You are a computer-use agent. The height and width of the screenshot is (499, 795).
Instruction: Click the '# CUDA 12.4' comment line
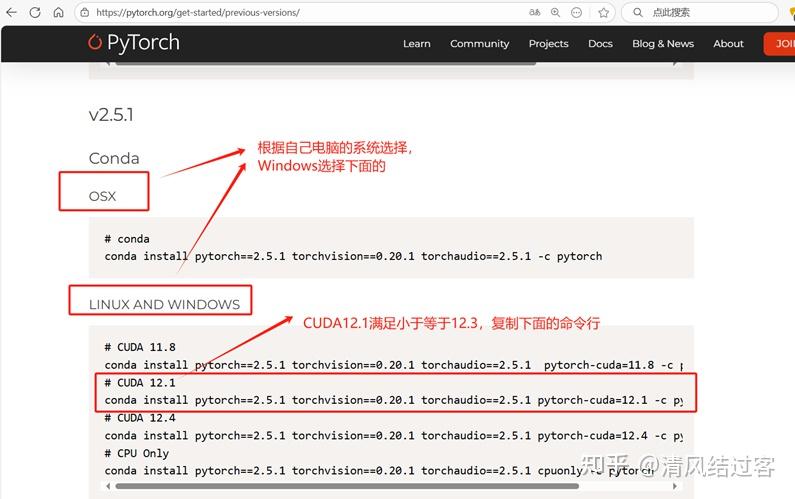click(x=140, y=418)
